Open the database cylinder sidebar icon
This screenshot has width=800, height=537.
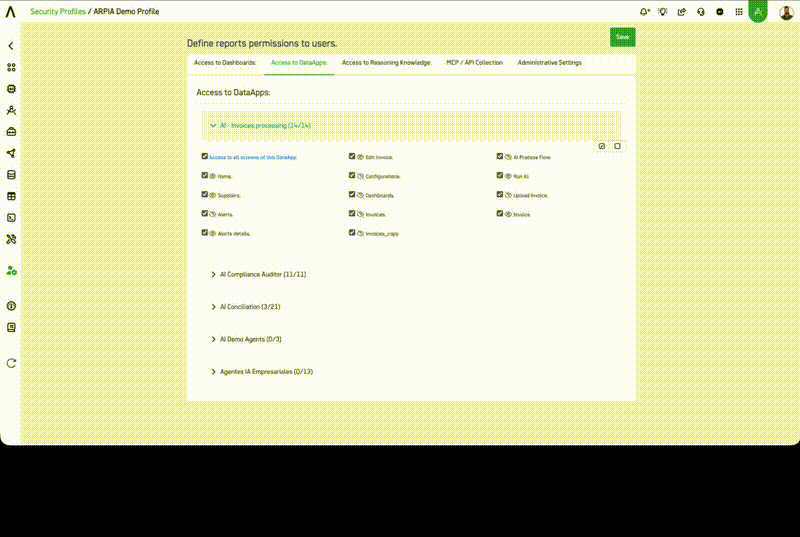click(11, 175)
